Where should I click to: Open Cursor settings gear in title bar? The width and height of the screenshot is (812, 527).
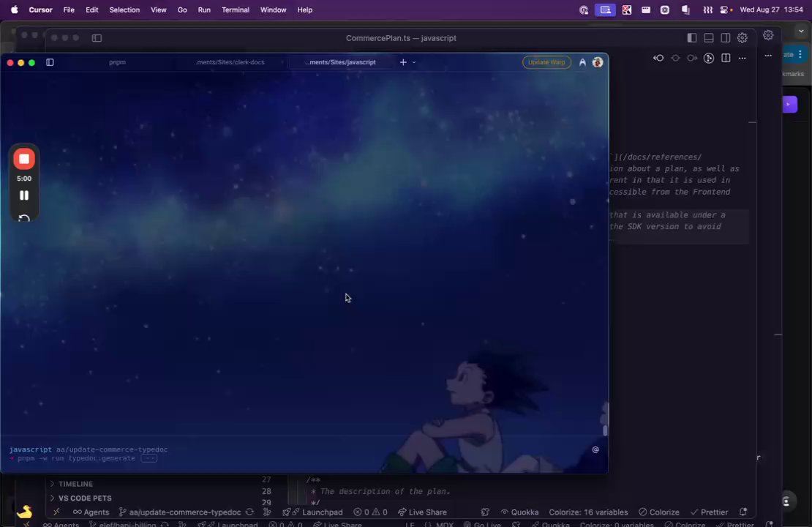pos(742,38)
